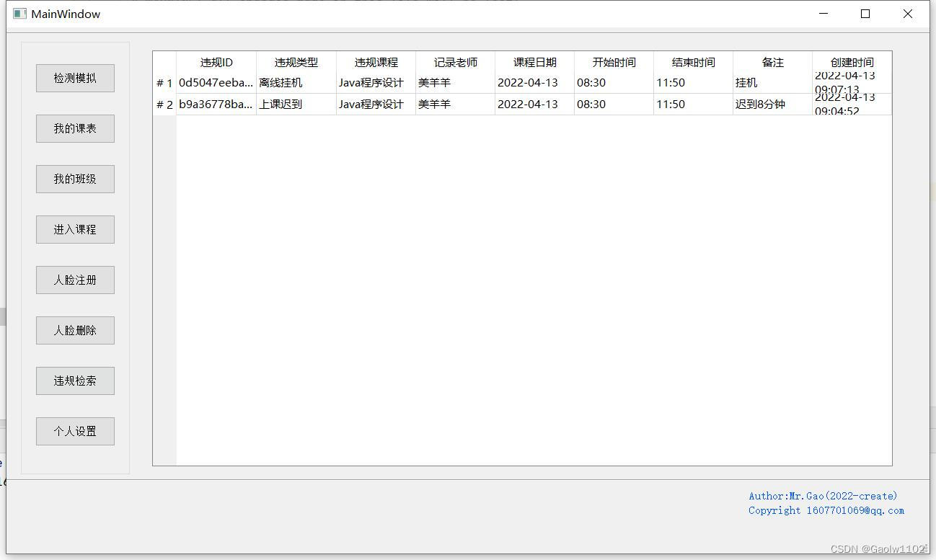Select the 11:50 end time in row 1
The width and height of the screenshot is (936, 560).
click(693, 83)
